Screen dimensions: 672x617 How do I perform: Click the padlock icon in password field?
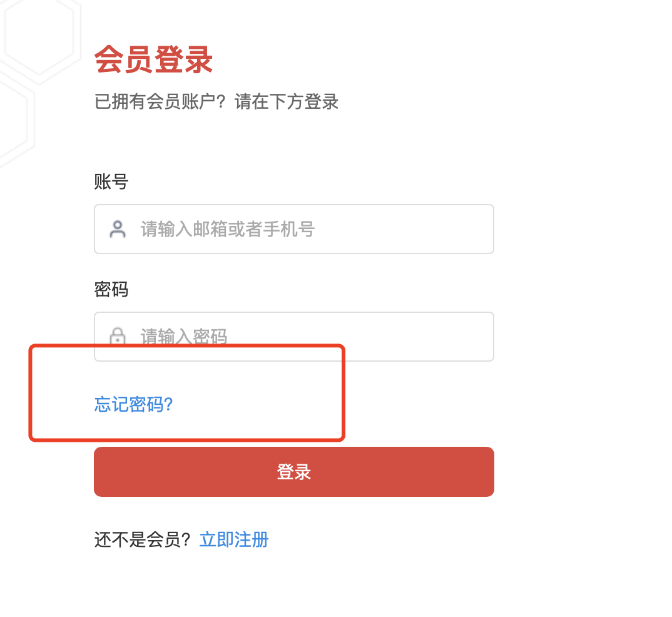(118, 337)
